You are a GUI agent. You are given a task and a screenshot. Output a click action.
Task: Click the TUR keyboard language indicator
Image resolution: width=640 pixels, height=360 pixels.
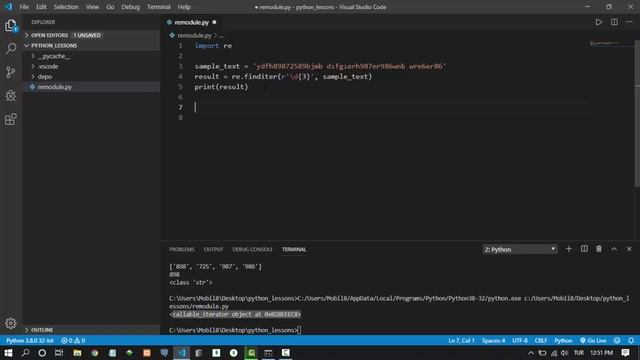[579, 353]
